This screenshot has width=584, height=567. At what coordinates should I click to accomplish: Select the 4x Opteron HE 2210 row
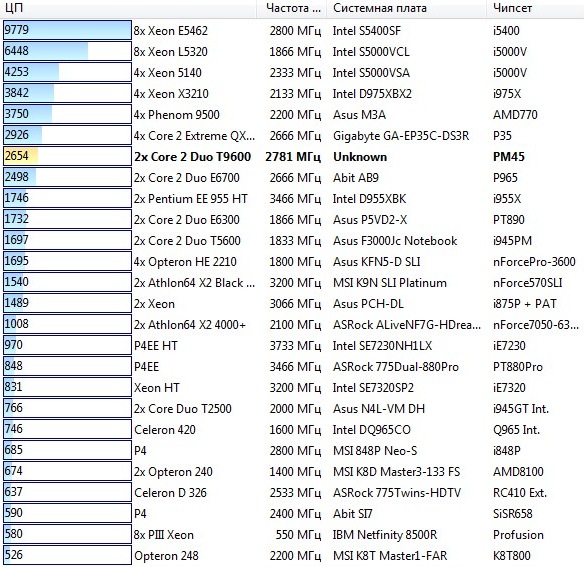tap(292, 262)
